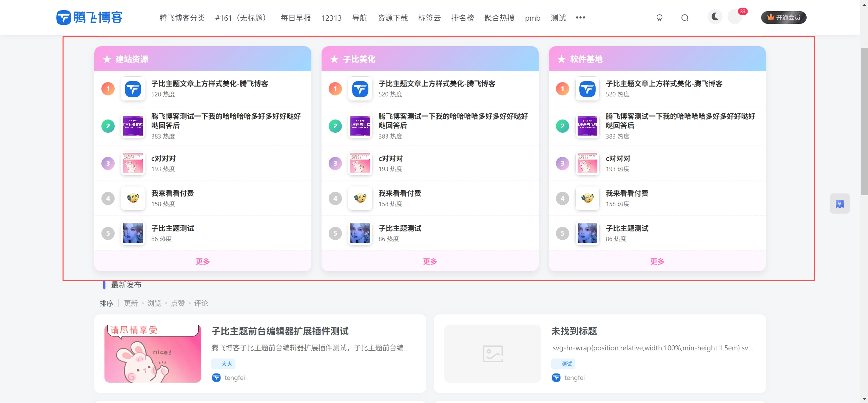Click tengfei's avatar under 子比主题前台编辑器 post

point(216,377)
